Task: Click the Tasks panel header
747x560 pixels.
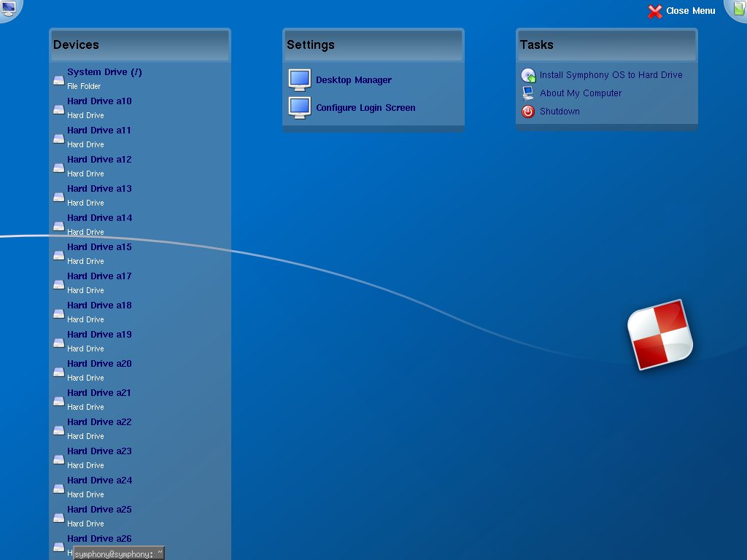Action: (607, 44)
